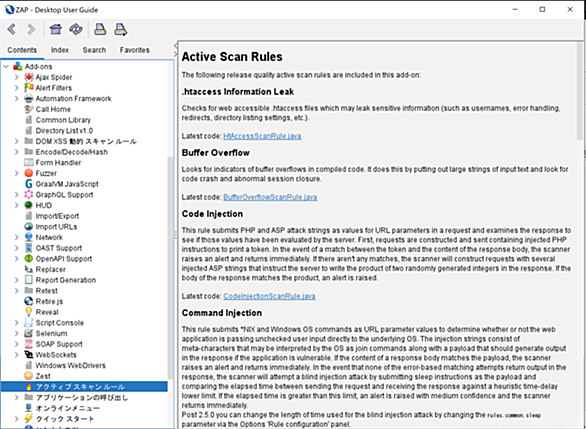The width and height of the screenshot is (586, 429).
Task: Go back with the left arrow toolbar icon
Action: (12, 29)
